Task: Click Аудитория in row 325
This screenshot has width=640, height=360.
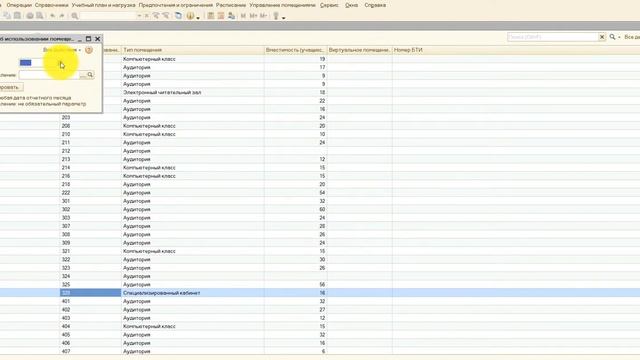Action: 137,284
